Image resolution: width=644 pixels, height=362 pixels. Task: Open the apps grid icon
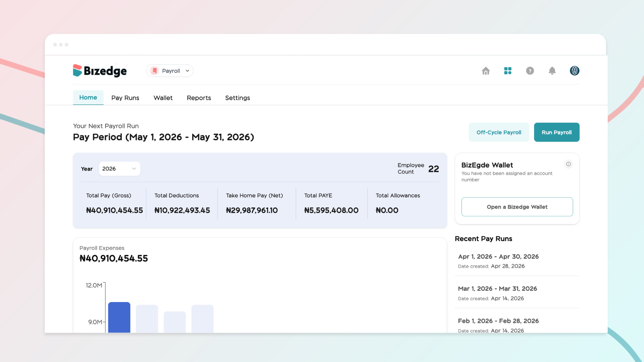pos(508,71)
